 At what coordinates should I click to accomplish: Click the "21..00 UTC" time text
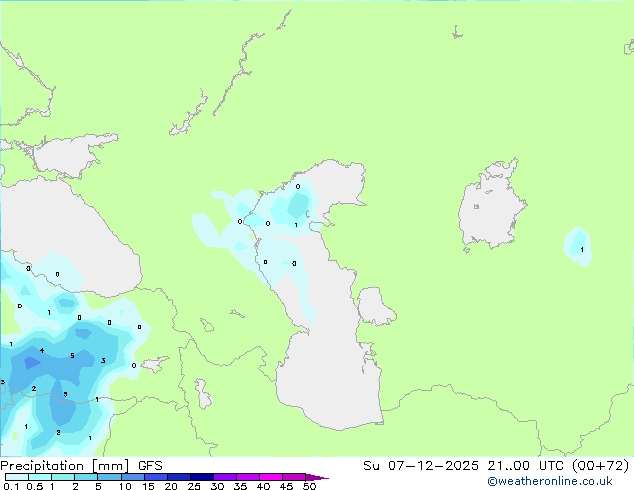click(x=525, y=466)
